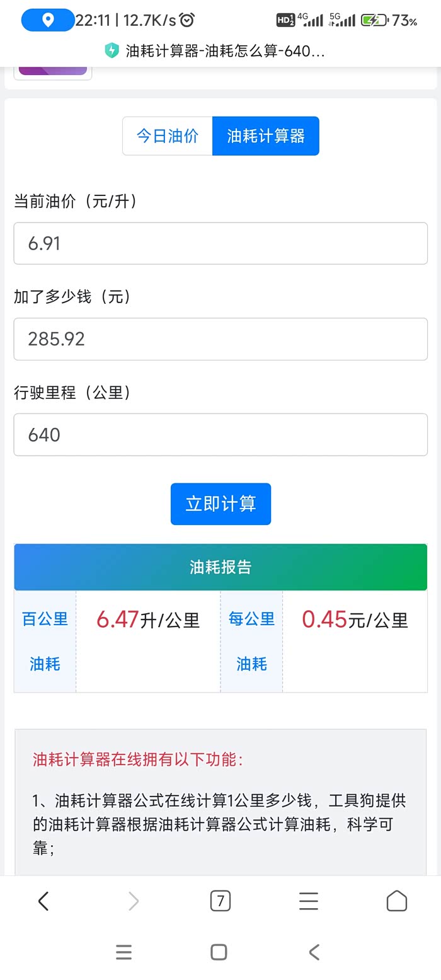Tap the 6.47升/公里 result value
Viewport: 441px width, 980px height.
click(x=148, y=620)
